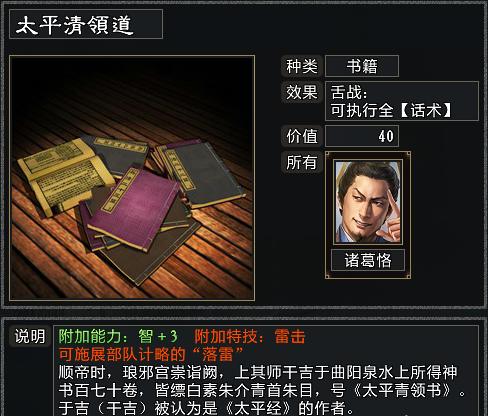The image size is (488, 416).
Task: Click the 所有 owner label
Action: pos(302,162)
